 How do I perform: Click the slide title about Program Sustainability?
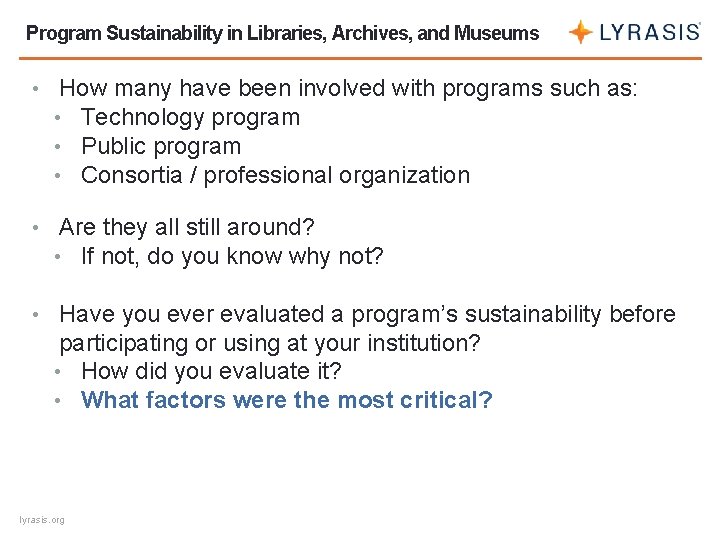click(282, 33)
